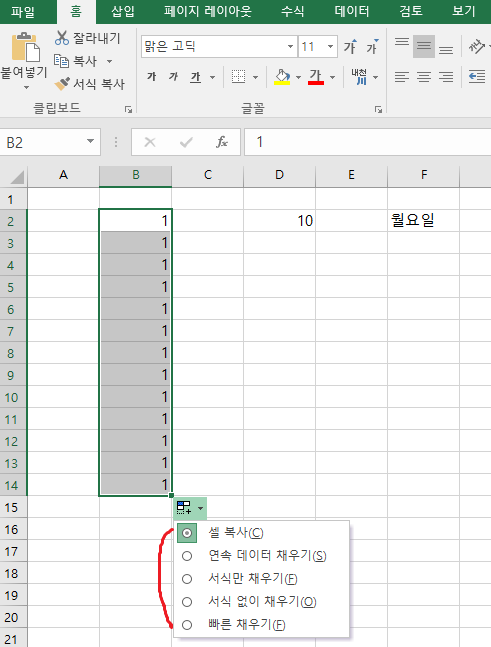The image size is (491, 647).
Task: Click the decrease indent icon
Action: click(477, 77)
